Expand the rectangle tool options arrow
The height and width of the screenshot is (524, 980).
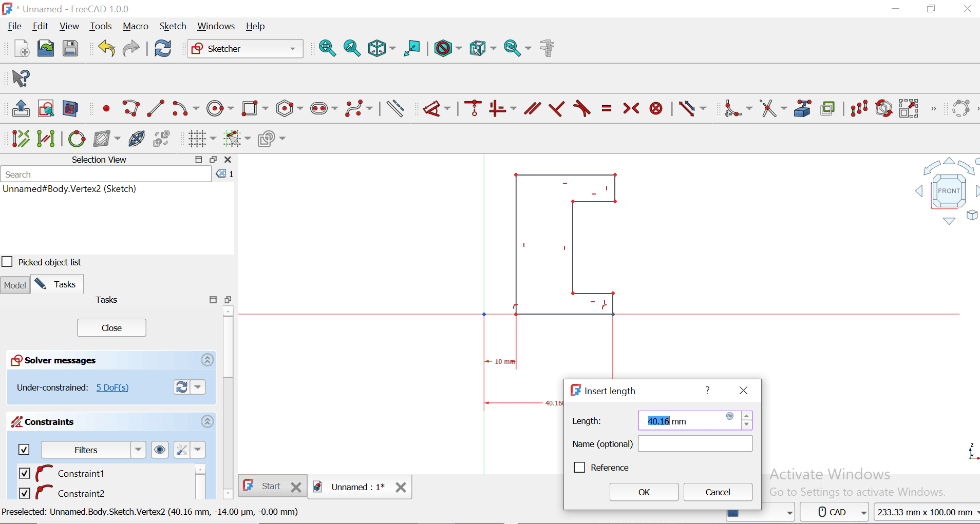(x=265, y=108)
